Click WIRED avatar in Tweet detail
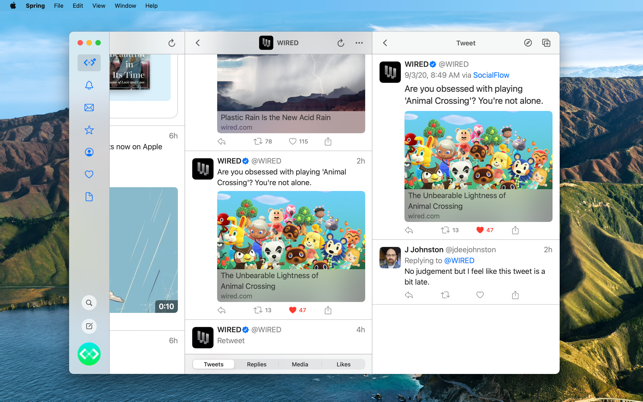Screen dimensions: 643x402 point(390,72)
